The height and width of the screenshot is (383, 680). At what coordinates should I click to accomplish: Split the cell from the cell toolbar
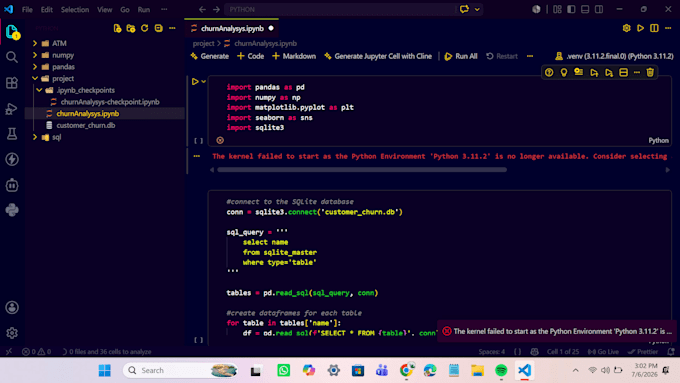(x=623, y=72)
